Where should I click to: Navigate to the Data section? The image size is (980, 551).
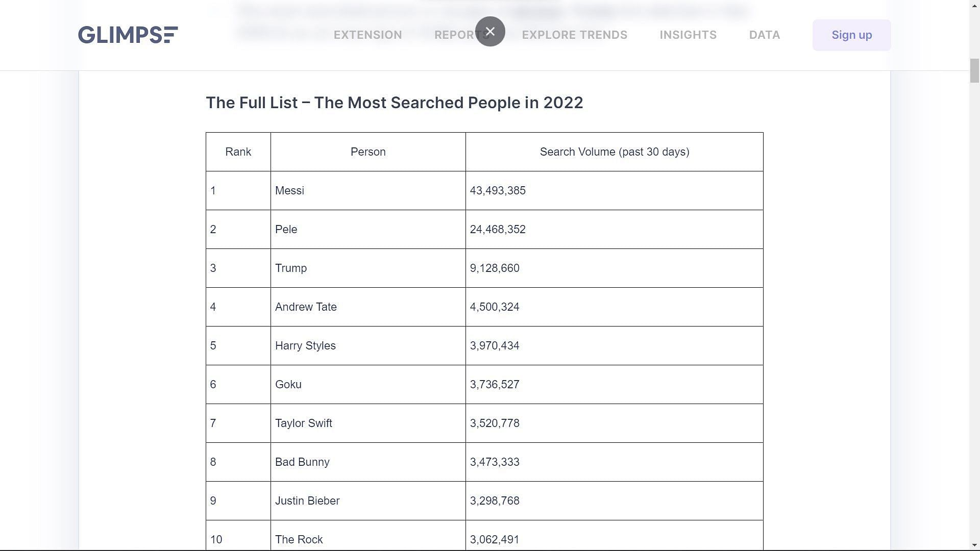pyautogui.click(x=764, y=35)
